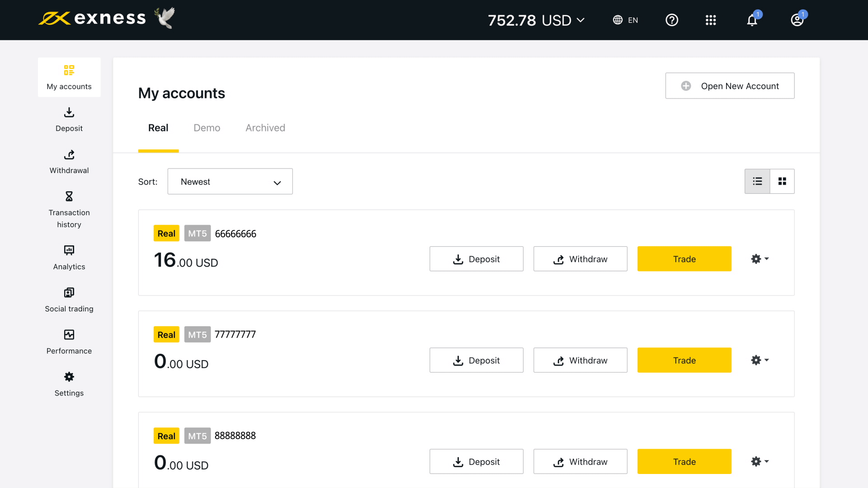
Task: Switch to list view layout
Action: [x=757, y=181]
